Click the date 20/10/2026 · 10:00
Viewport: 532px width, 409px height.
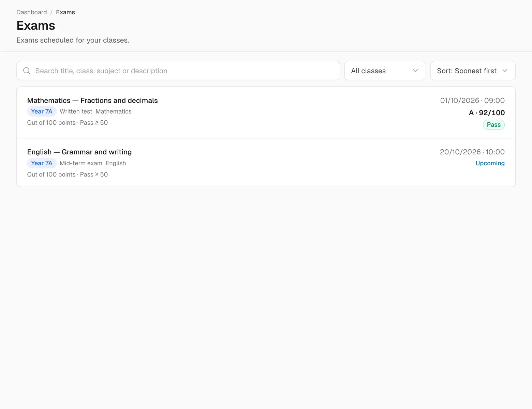(472, 152)
